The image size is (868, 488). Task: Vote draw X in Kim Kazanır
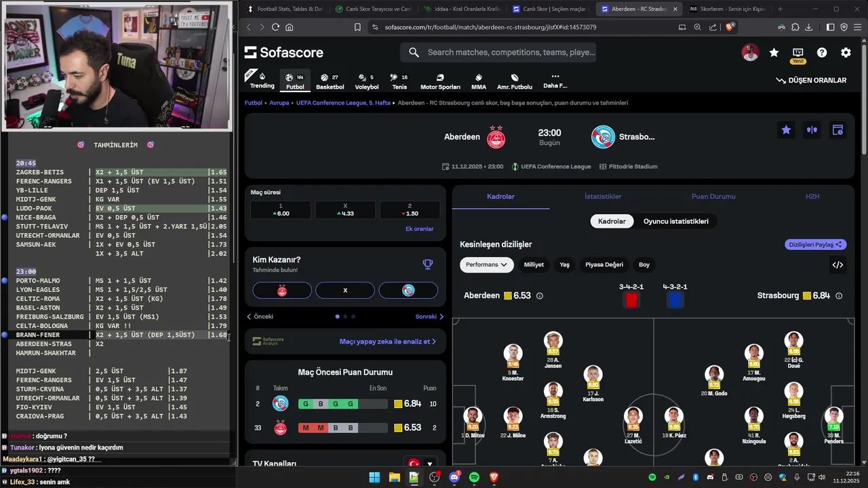coord(345,290)
